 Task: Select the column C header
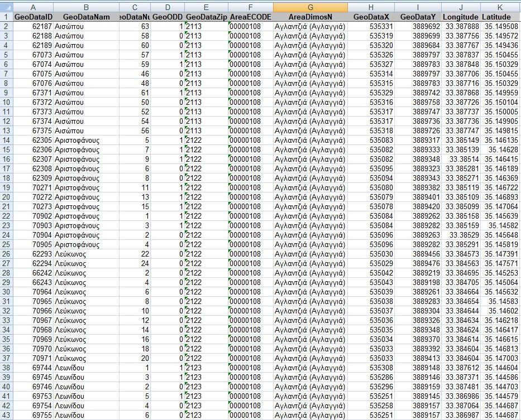(135, 6)
